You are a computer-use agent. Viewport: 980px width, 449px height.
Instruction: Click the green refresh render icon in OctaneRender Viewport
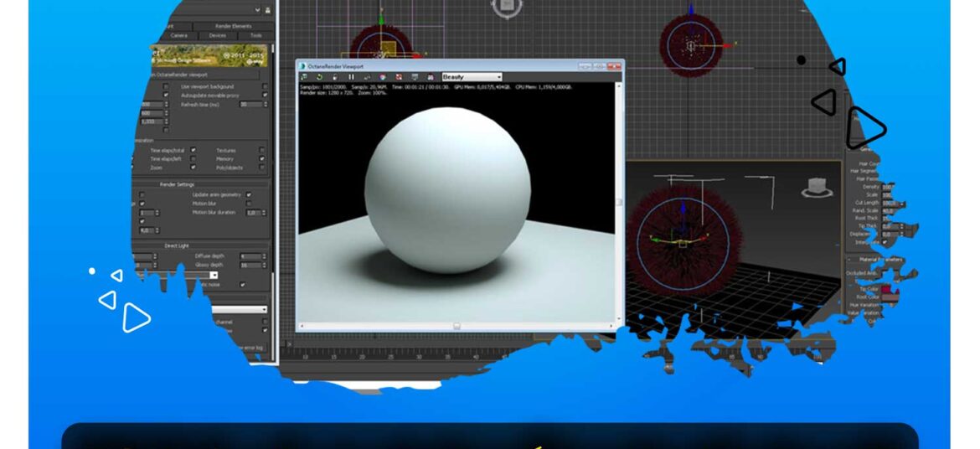point(319,77)
